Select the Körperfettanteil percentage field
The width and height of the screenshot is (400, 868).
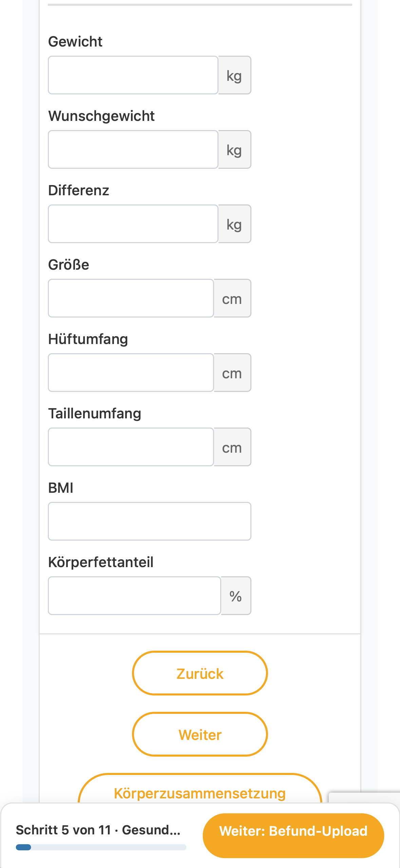pos(135,596)
